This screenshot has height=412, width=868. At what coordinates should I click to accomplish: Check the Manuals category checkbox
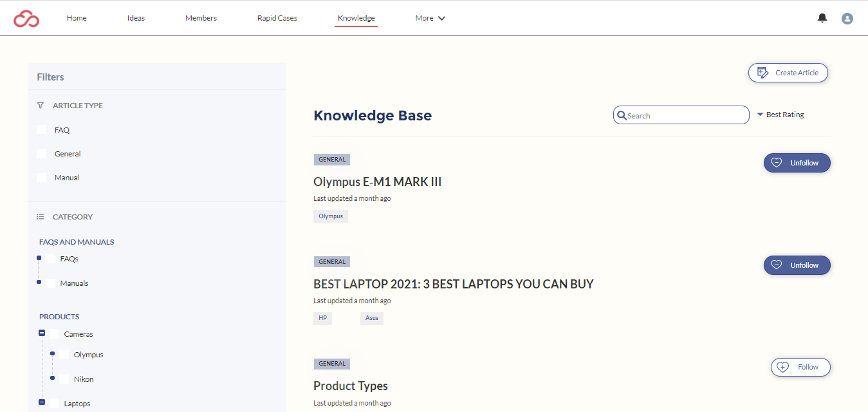point(51,283)
